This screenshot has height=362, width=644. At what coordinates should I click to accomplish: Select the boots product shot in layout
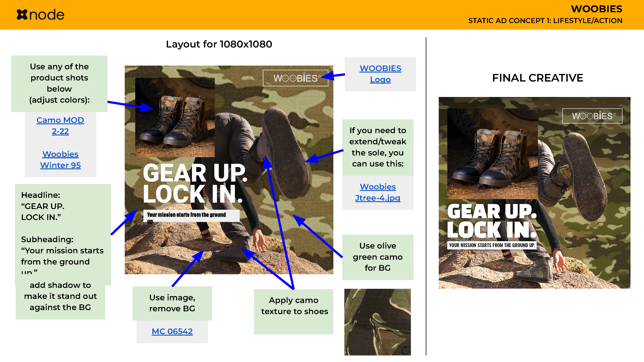click(175, 117)
